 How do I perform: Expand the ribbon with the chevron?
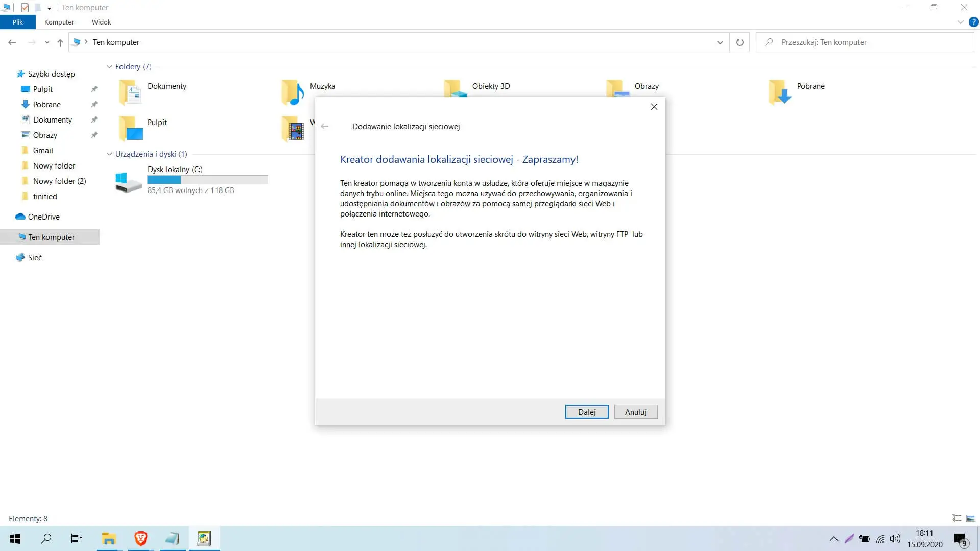[960, 22]
